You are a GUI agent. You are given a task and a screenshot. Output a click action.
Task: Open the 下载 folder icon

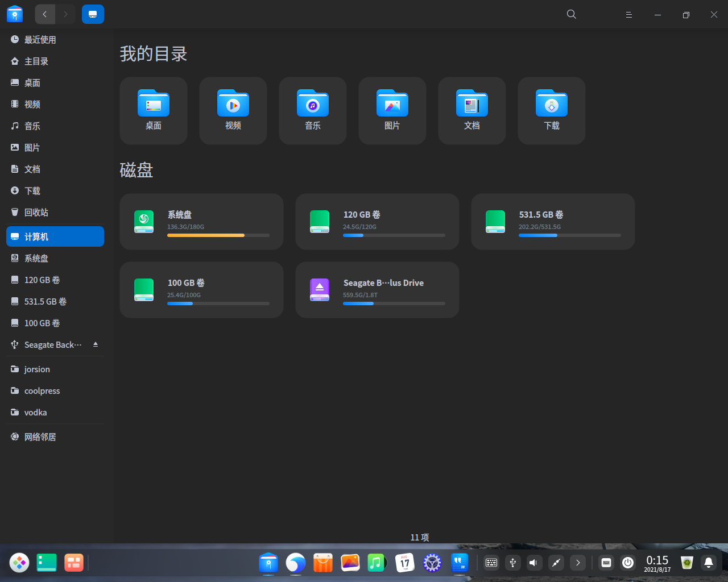click(552, 104)
